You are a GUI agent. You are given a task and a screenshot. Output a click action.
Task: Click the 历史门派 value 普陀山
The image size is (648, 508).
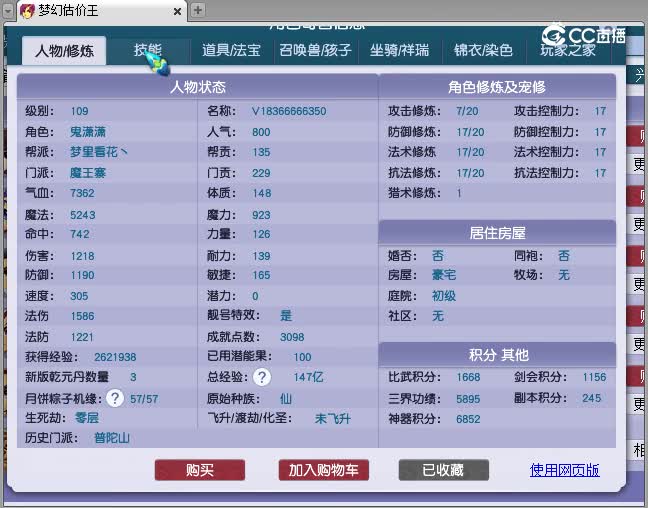[112, 438]
